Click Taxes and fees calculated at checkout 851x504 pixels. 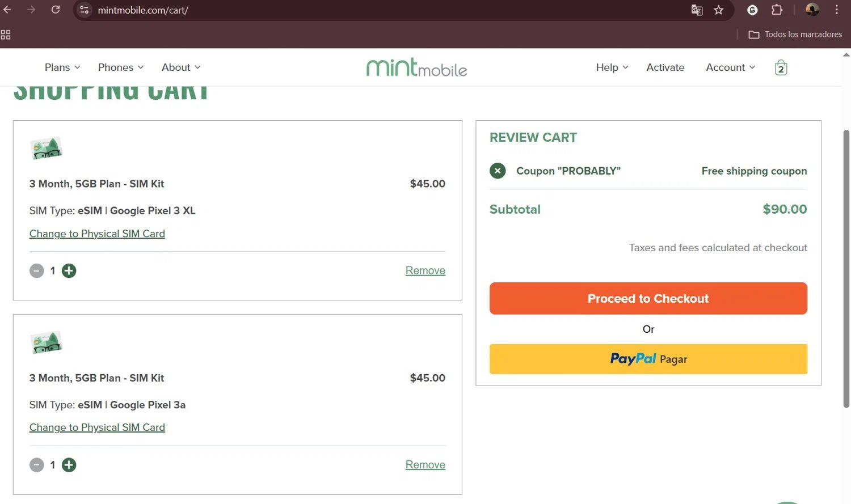(718, 248)
